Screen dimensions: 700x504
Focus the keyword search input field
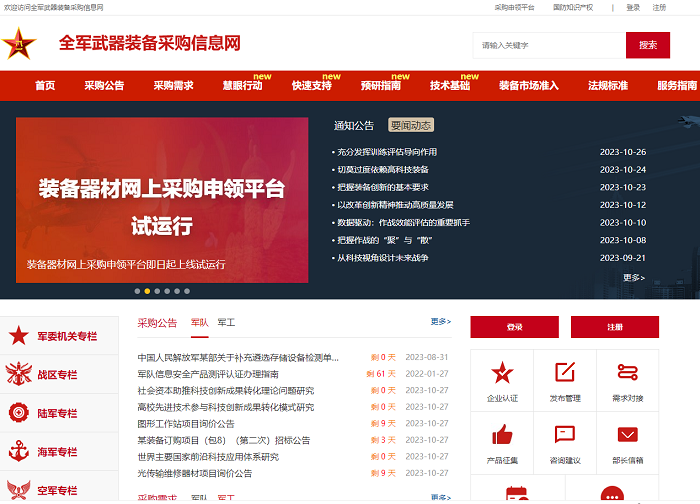(x=550, y=45)
